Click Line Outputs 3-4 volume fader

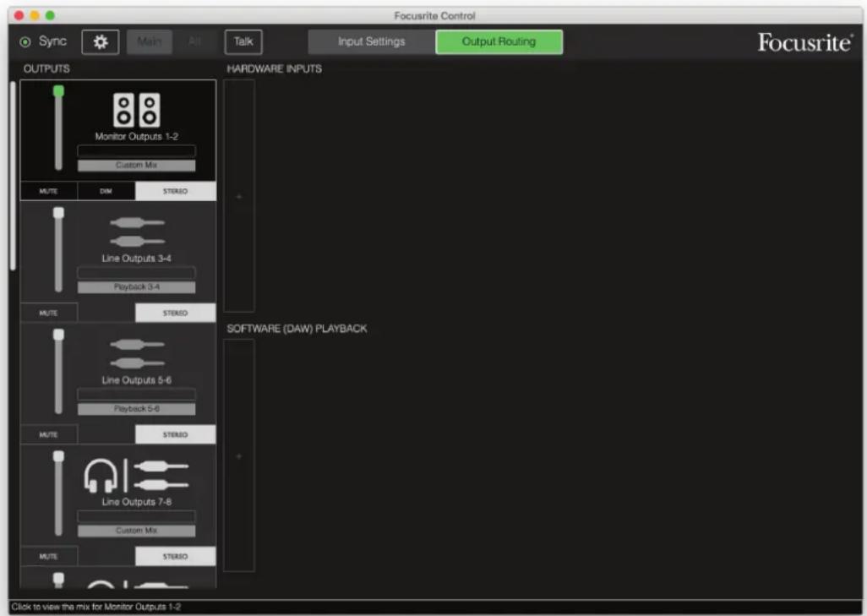pyautogui.click(x=58, y=213)
